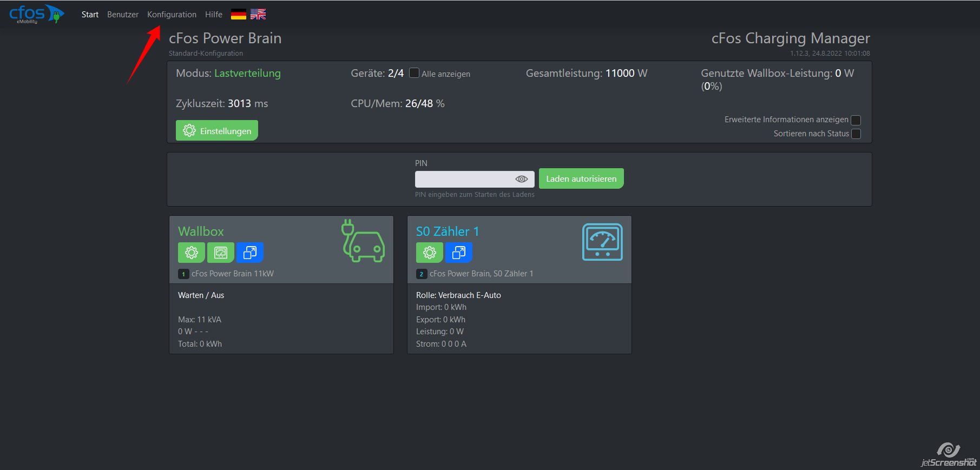Screen dimensions: 980x470
Task: Click the electric car charging icon
Action: [363, 241]
